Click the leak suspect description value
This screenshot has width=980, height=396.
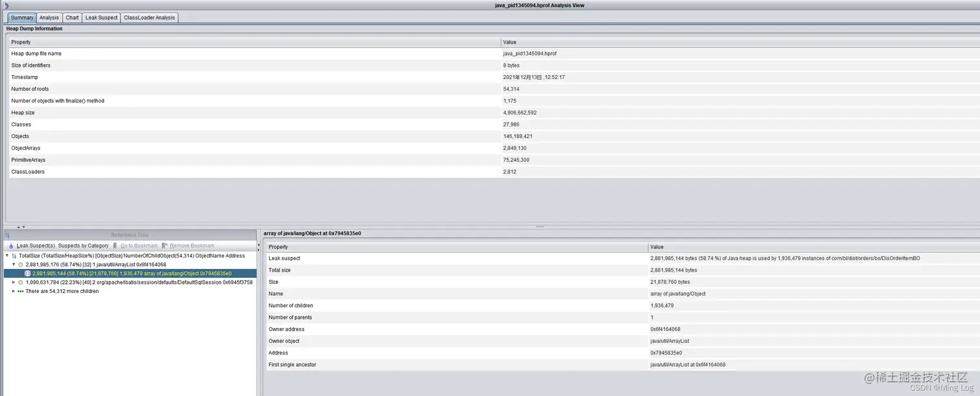pyautogui.click(x=785, y=258)
